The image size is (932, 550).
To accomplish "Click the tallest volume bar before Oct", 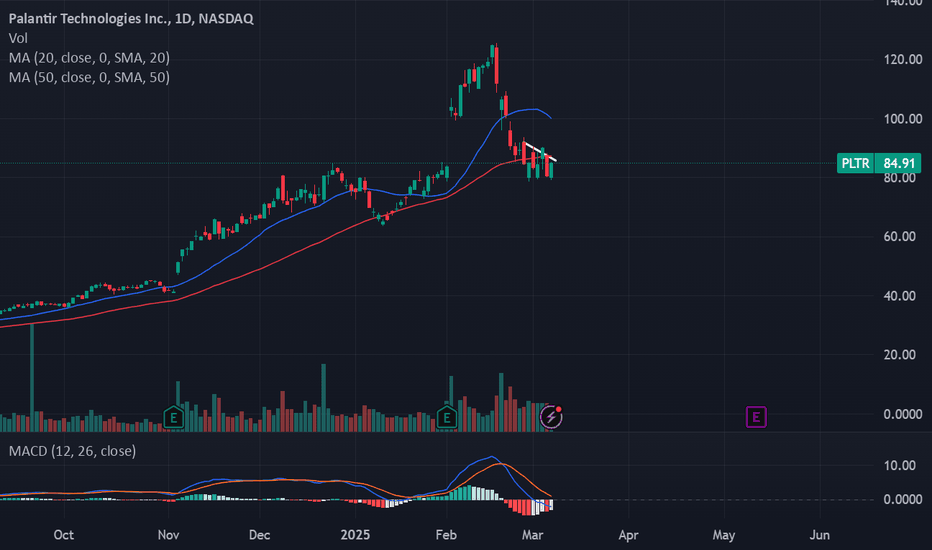I will 32,376.
